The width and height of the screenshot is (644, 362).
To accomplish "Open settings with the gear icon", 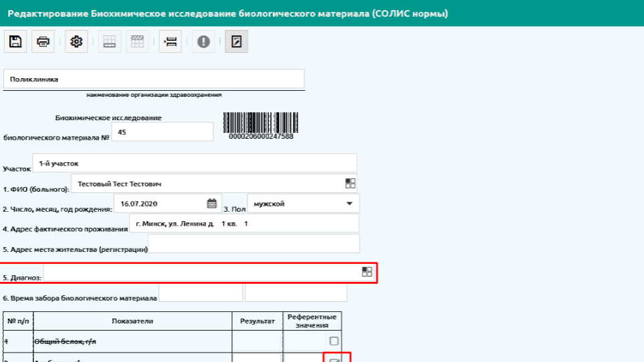I will pyautogui.click(x=76, y=41).
